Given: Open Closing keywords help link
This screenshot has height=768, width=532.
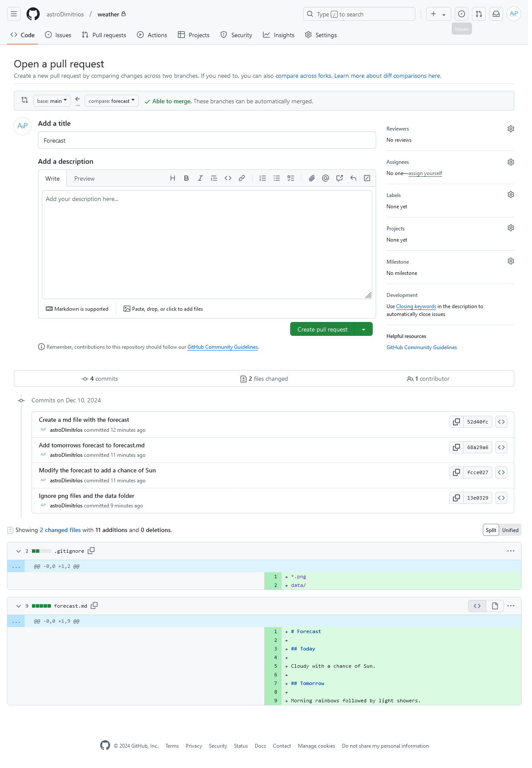Looking at the screenshot, I should 416,306.
